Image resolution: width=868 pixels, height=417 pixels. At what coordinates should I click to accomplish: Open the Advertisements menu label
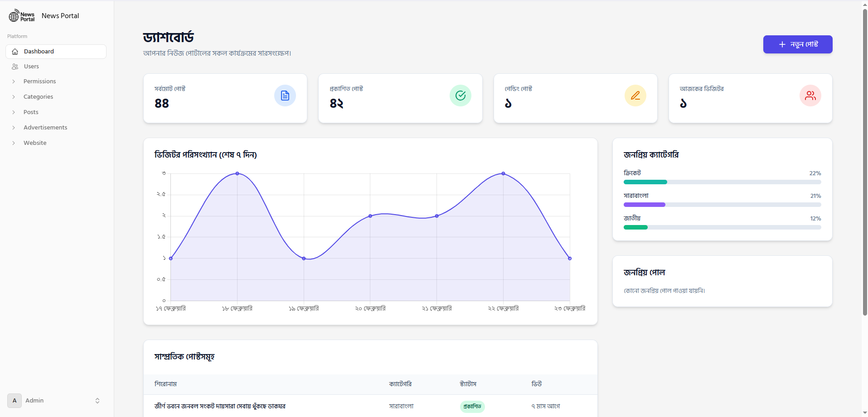point(45,128)
